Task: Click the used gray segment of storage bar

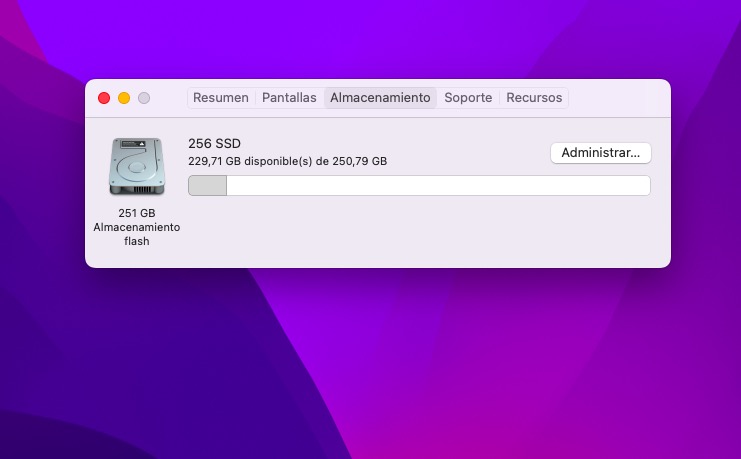Action: click(x=207, y=186)
